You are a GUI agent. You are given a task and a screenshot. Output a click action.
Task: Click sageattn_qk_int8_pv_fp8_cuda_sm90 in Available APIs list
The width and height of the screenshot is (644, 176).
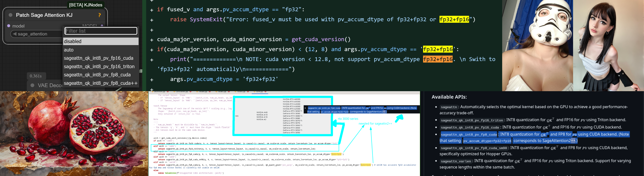point(474,148)
